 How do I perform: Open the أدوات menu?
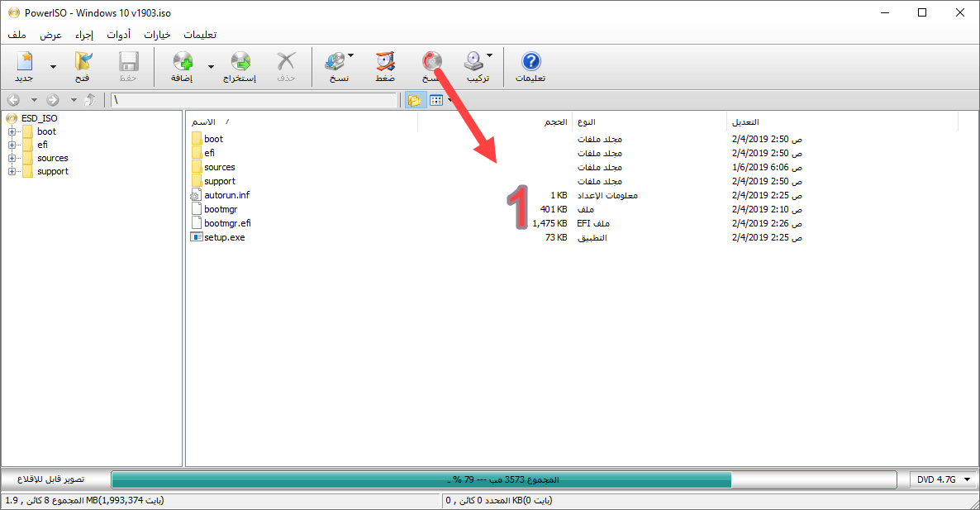click(119, 35)
